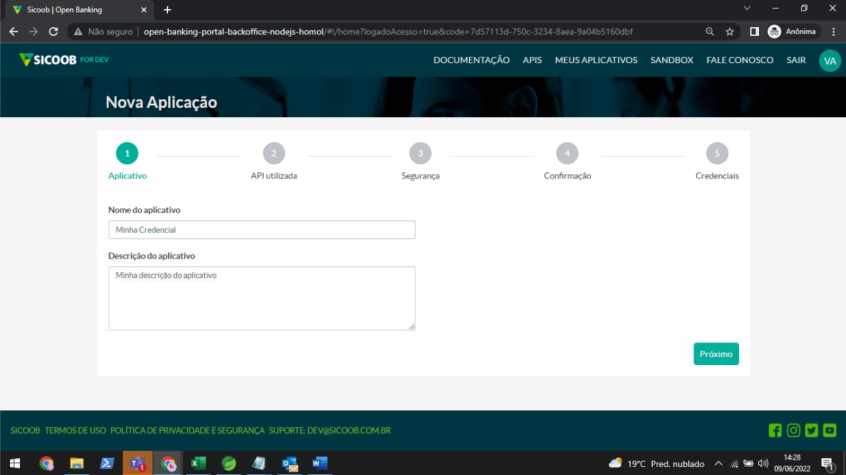The width and height of the screenshot is (846, 475).
Task: Open APIS menu item
Action: click(x=532, y=60)
